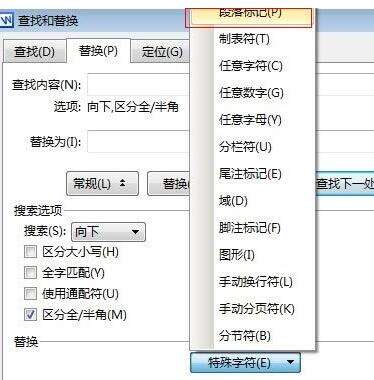
Task: Click the 查找内容 input field
Action: [138, 85]
